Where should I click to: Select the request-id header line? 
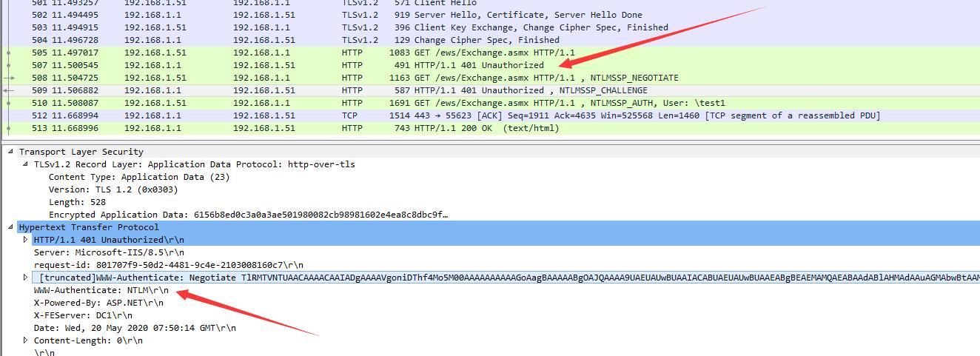[x=169, y=265]
